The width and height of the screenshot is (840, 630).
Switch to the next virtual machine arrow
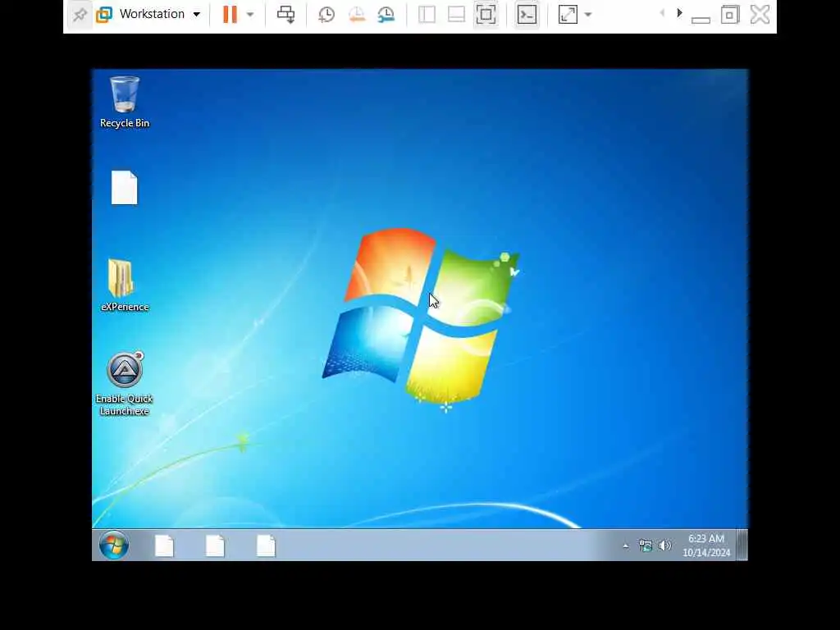(679, 13)
